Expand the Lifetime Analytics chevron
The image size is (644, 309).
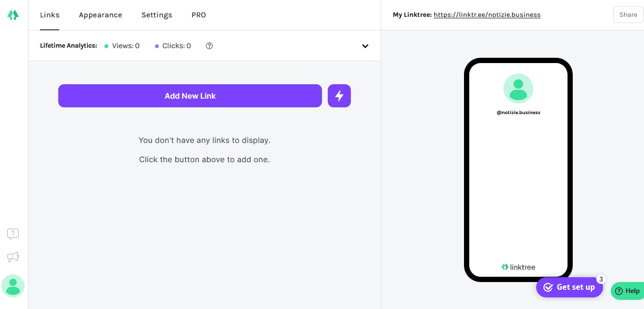coord(365,46)
